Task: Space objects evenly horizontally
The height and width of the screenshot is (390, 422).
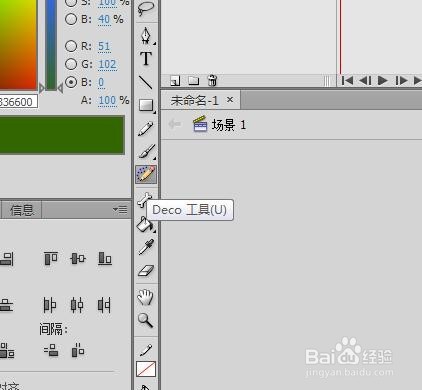Action: (x=78, y=350)
